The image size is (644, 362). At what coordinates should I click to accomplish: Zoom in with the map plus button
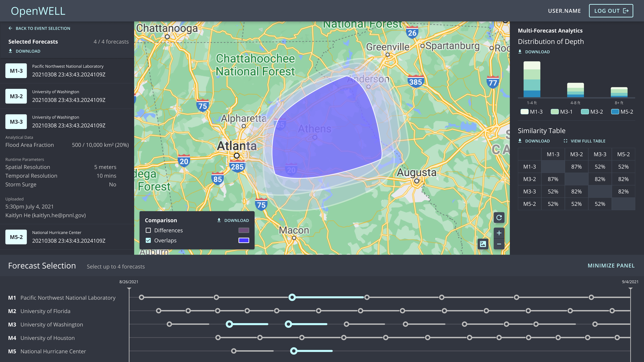point(499,233)
